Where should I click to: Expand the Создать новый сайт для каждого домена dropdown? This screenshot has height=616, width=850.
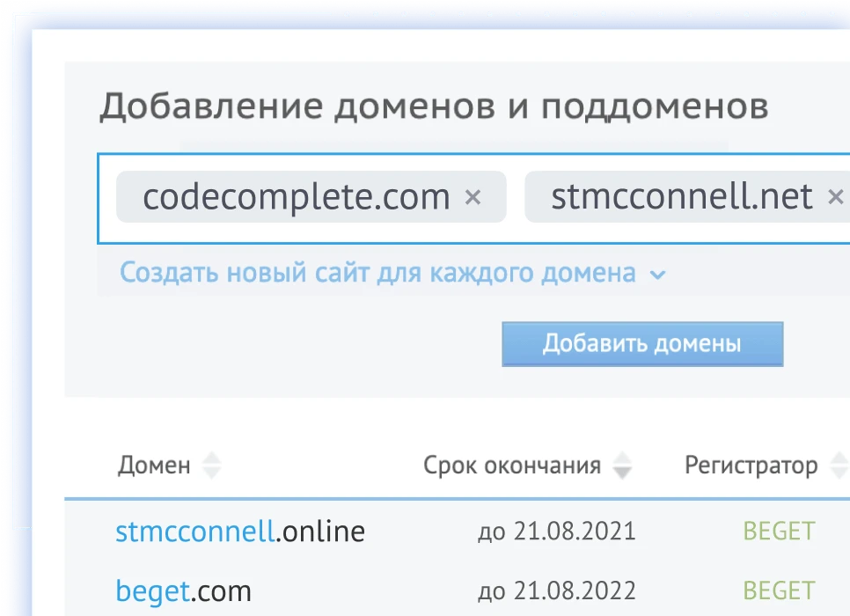click(657, 274)
